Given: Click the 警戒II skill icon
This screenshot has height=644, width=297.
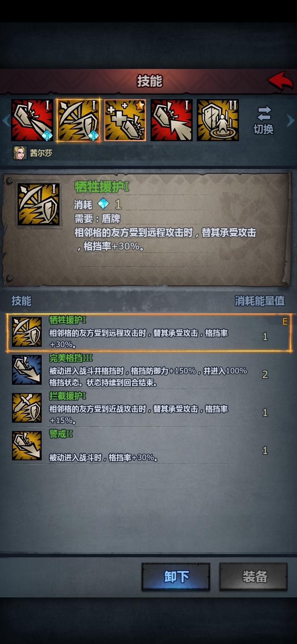Looking at the screenshot, I should [27, 445].
